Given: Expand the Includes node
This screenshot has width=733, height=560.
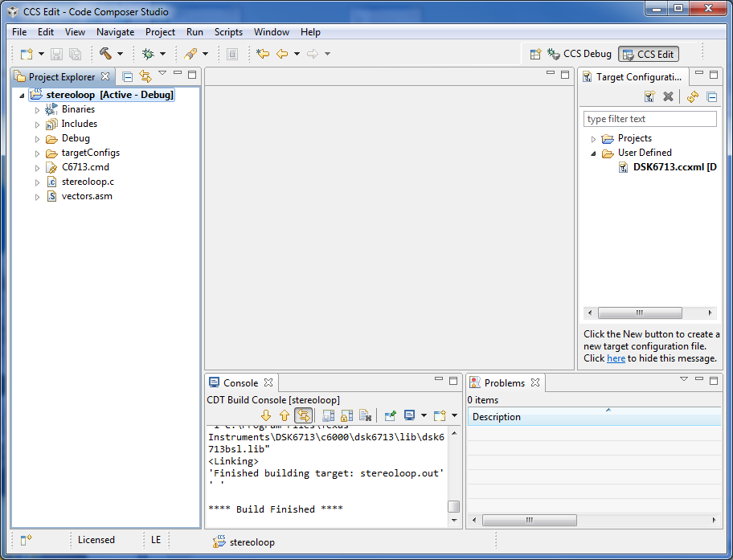Looking at the screenshot, I should tap(38, 125).
